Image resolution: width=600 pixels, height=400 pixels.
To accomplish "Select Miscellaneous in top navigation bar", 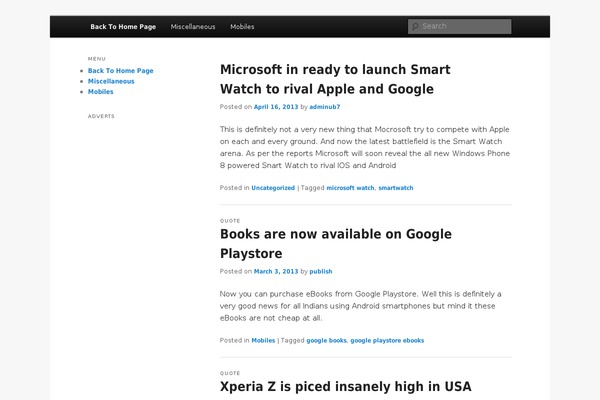I will (193, 27).
